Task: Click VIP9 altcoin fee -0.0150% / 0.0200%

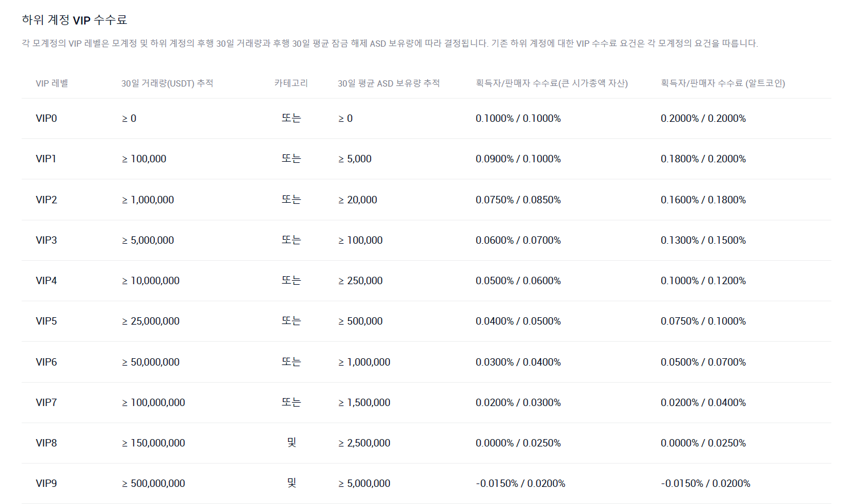Action: [706, 483]
